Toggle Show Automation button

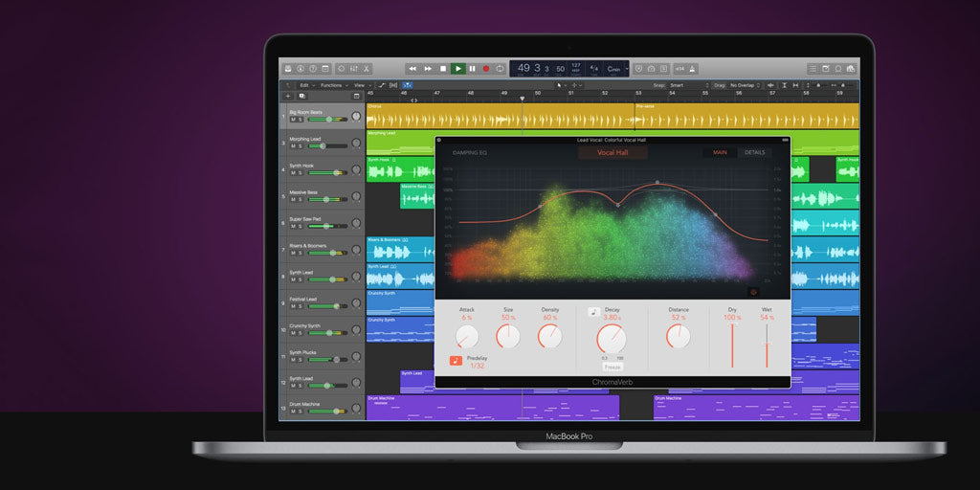click(381, 85)
